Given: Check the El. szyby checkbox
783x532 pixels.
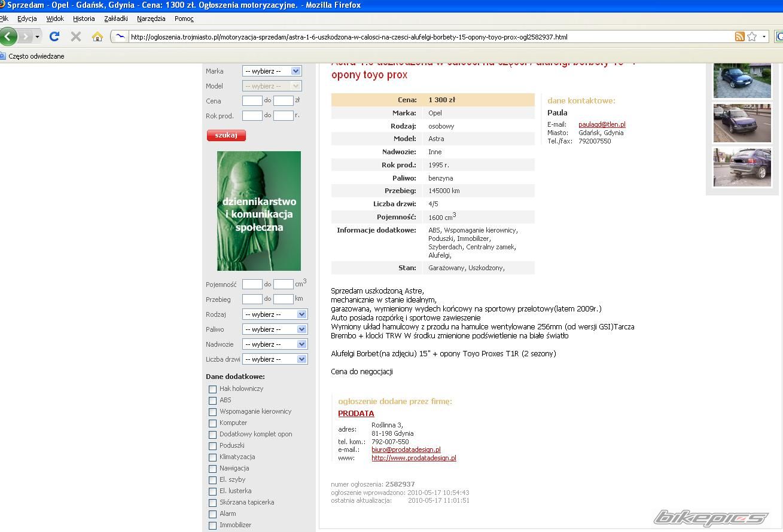Looking at the screenshot, I should point(212,480).
